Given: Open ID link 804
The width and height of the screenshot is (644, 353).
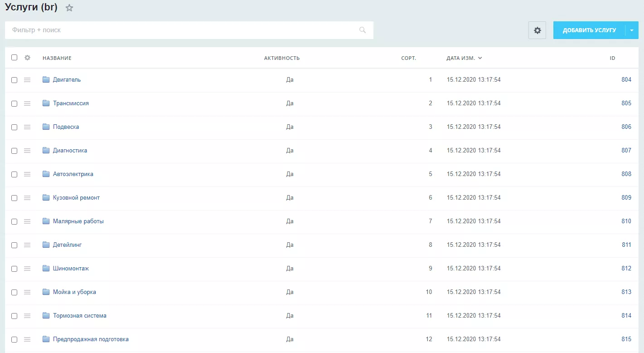Looking at the screenshot, I should [x=626, y=80].
